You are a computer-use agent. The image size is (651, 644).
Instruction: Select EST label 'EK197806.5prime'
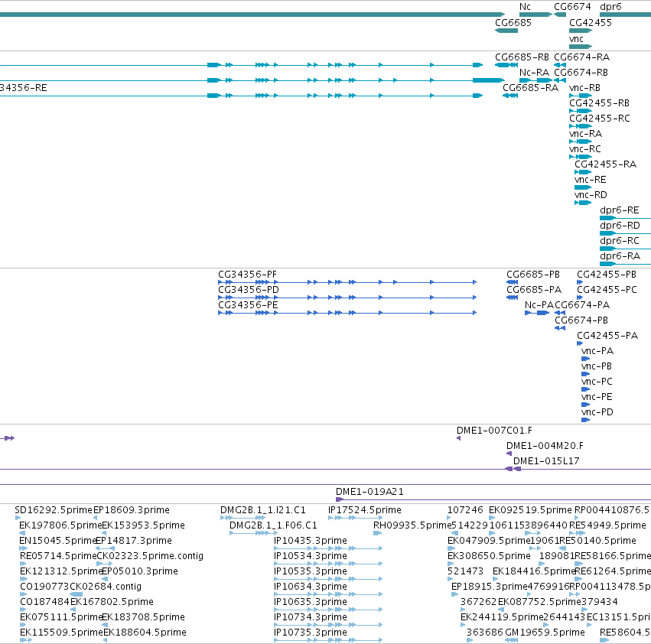click(x=60, y=525)
